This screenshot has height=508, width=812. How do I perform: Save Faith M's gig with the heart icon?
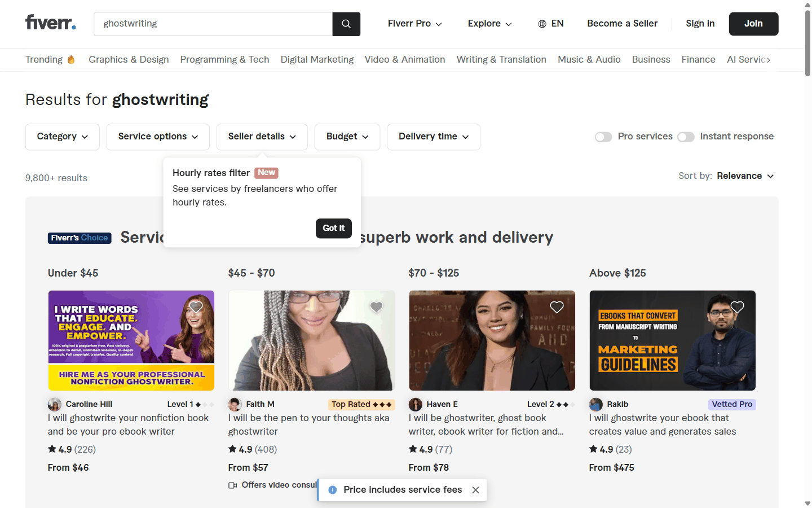[x=376, y=307]
